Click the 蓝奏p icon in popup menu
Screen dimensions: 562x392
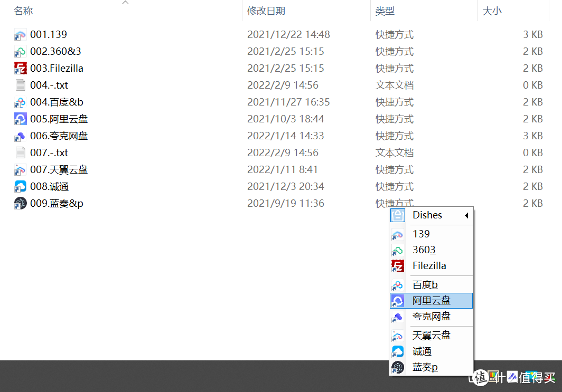pos(398,367)
